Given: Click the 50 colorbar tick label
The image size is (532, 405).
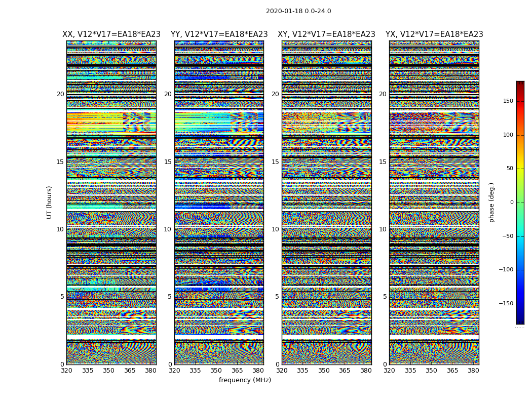Looking at the screenshot, I should tap(510, 169).
